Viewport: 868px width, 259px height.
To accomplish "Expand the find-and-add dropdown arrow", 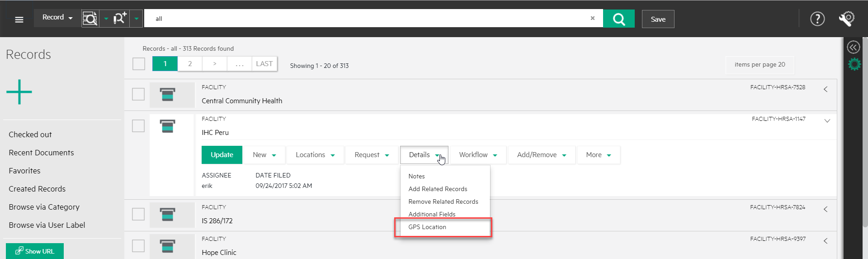I will pos(136,19).
